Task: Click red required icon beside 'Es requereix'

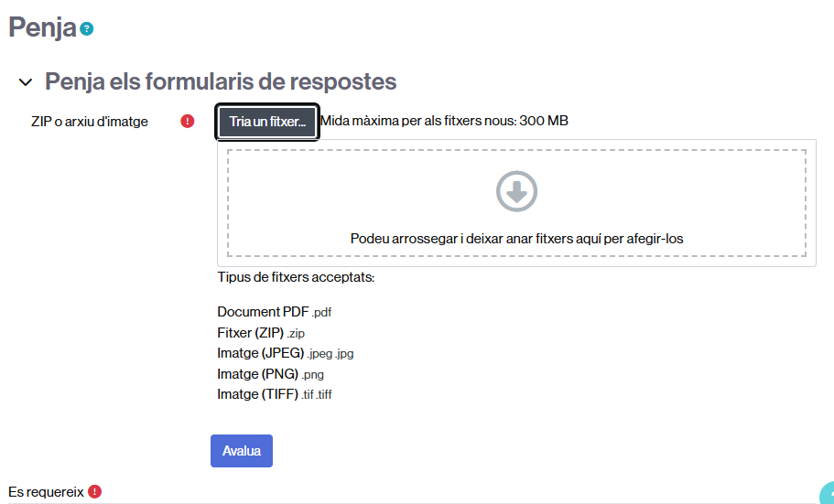Action: point(95,492)
